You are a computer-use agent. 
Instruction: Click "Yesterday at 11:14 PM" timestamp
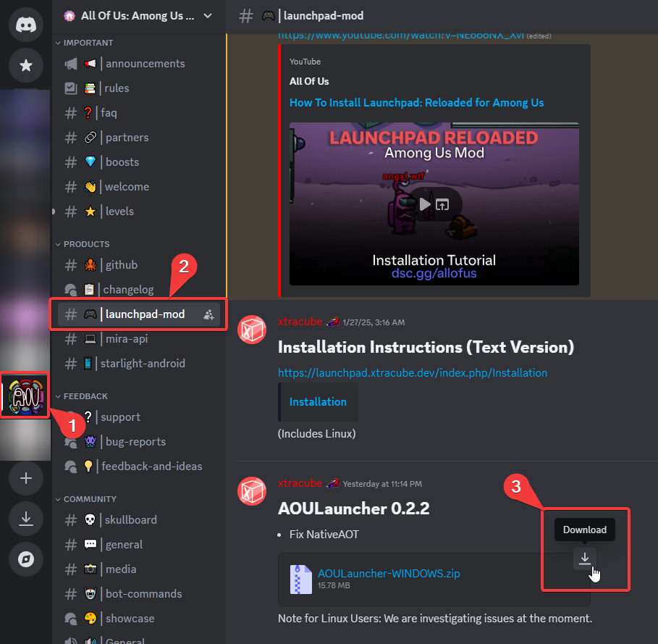tap(382, 484)
